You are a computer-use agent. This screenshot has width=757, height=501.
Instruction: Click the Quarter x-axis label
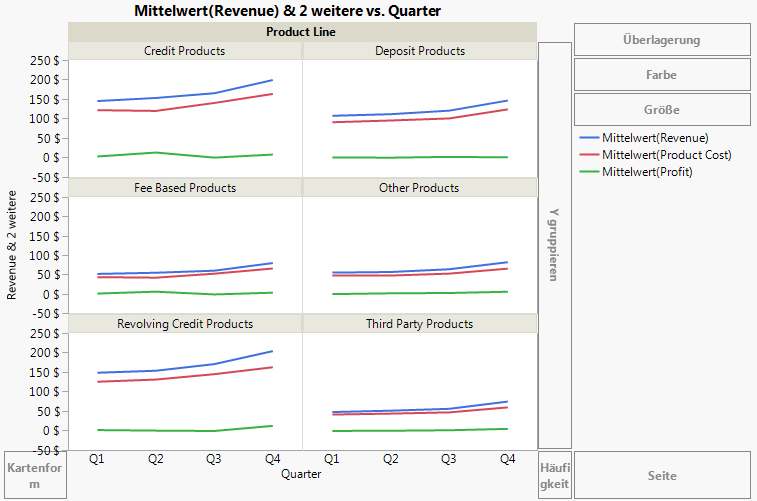(x=302, y=473)
